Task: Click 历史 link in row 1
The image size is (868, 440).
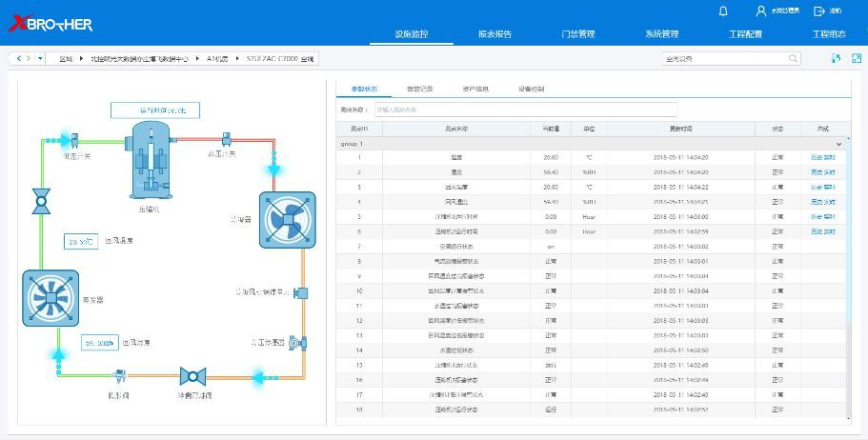Action: pos(817,158)
